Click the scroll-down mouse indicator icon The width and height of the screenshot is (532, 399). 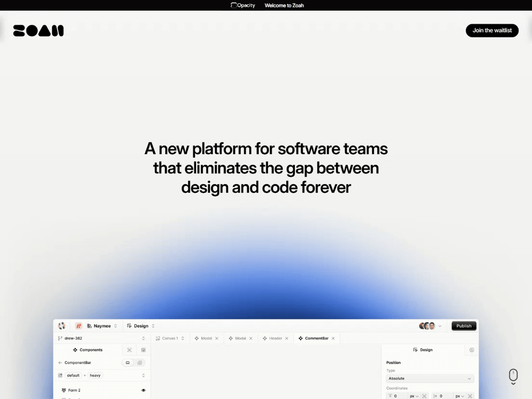tap(513, 377)
